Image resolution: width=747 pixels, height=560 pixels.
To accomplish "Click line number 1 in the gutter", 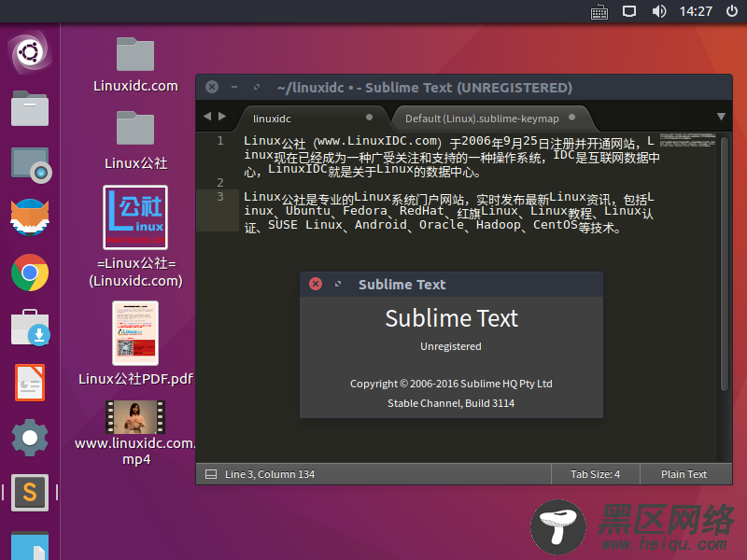I will coord(220,141).
